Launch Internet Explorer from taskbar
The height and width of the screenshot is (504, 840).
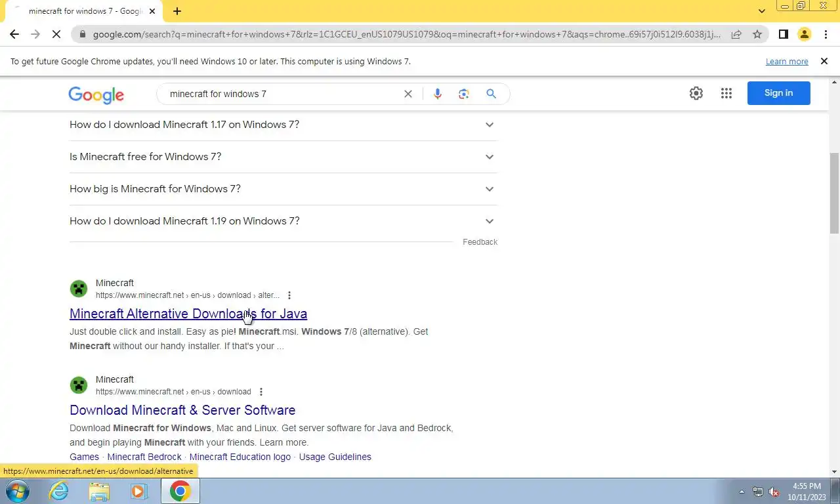pyautogui.click(x=59, y=491)
